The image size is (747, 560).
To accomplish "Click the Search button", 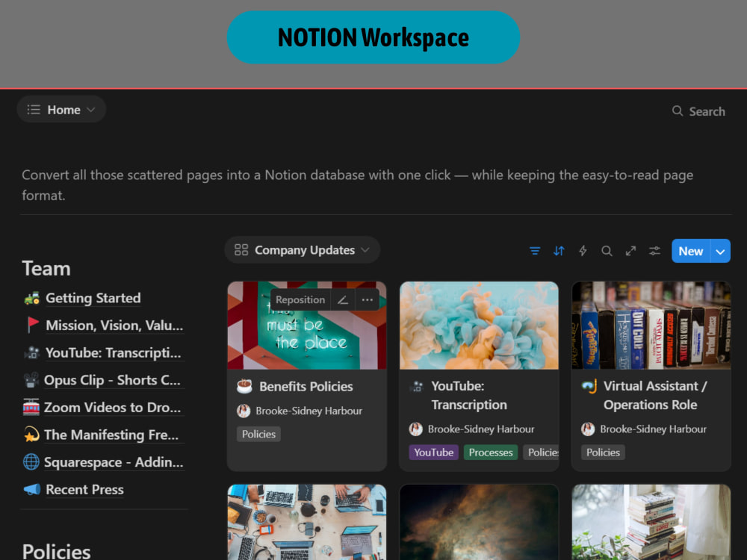I will pos(698,111).
